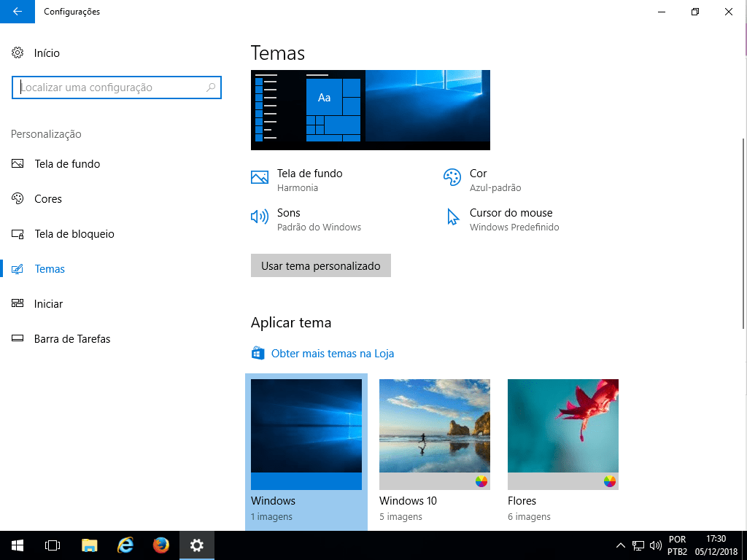Select Cores in the sidebar

coord(48,199)
